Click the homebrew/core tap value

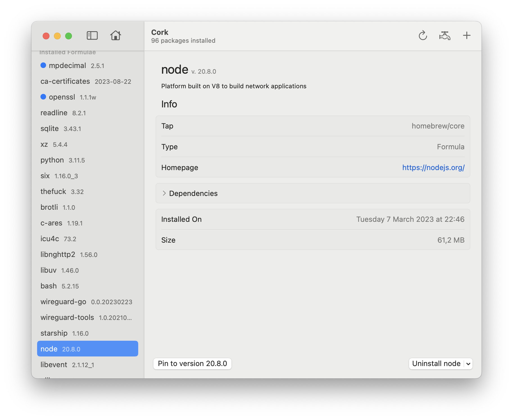pos(438,126)
